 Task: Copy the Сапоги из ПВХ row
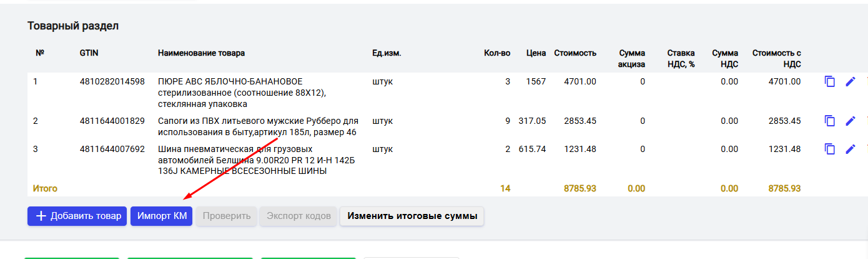(830, 121)
